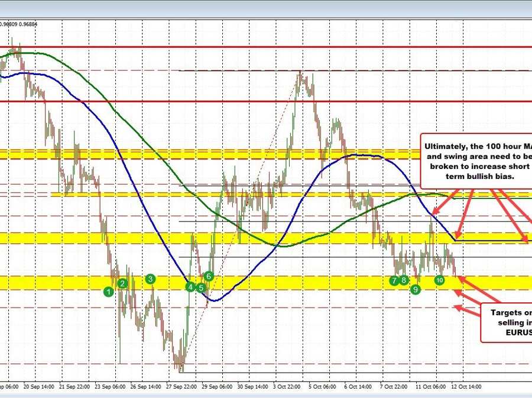532x398 pixels.
Task: Click the green circle marker numbered 9
Action: click(415, 289)
